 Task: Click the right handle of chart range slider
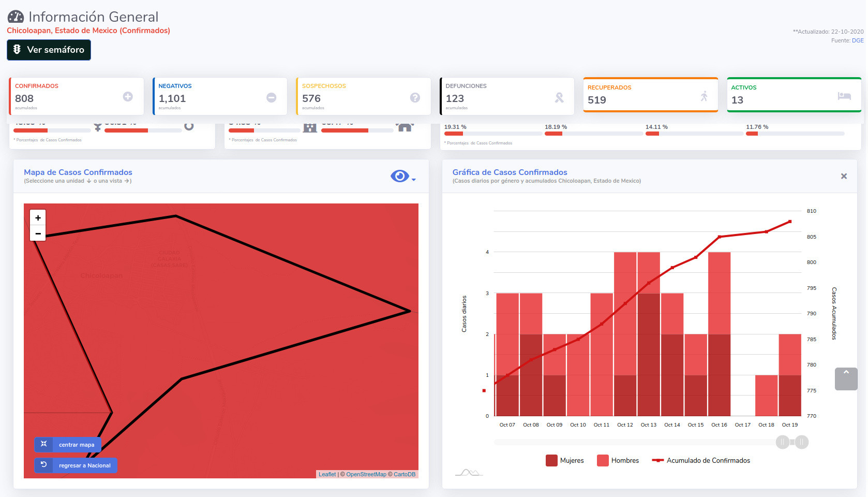(802, 442)
